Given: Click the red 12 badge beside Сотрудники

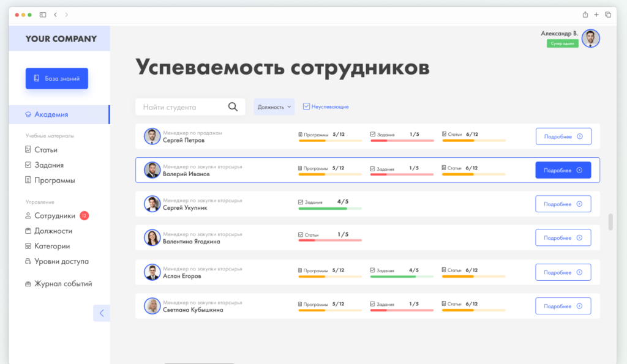Looking at the screenshot, I should pos(84,216).
